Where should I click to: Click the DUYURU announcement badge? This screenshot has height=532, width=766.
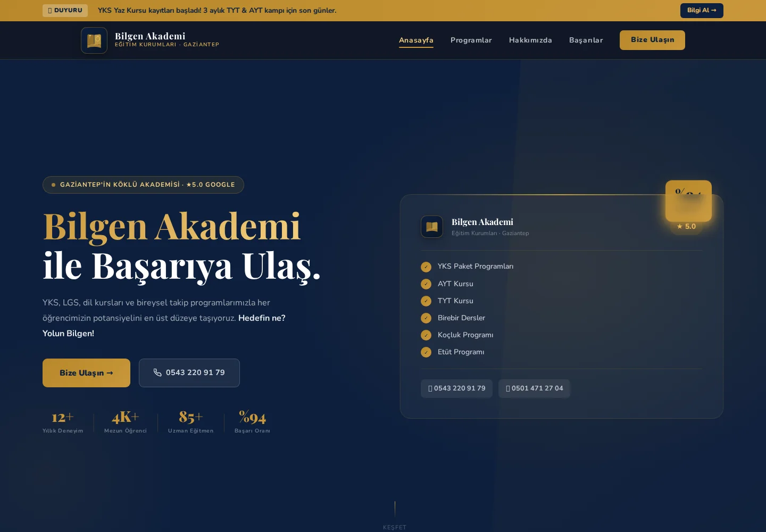(x=65, y=11)
